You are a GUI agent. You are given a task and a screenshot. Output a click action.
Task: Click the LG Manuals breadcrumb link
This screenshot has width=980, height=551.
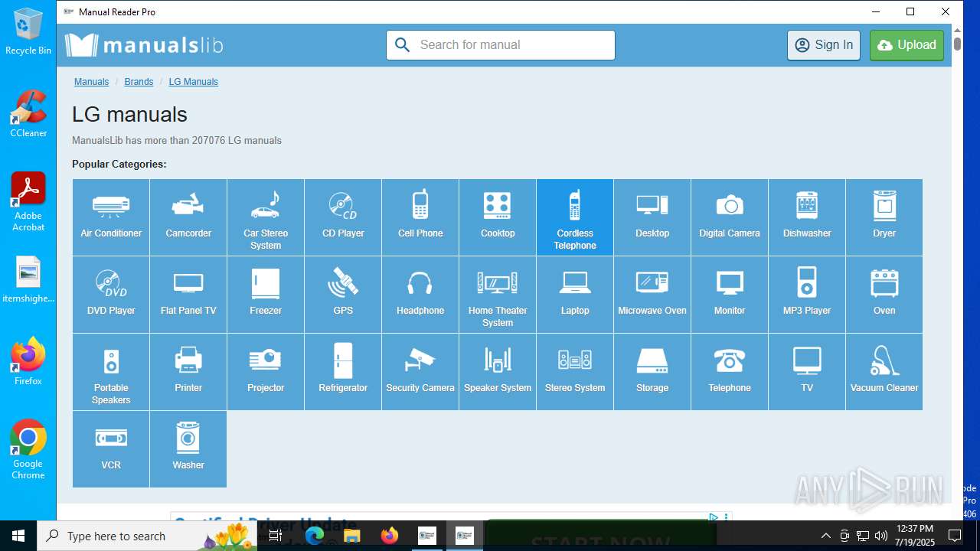tap(194, 82)
